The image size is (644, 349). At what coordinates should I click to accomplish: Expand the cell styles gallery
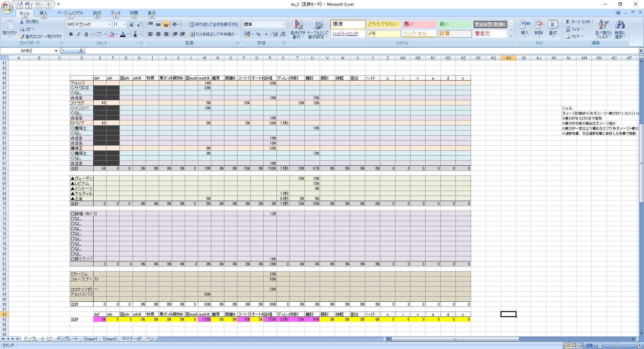[511, 35]
